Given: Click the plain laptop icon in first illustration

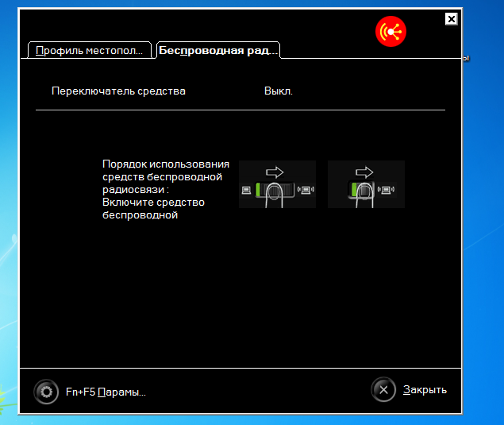Looking at the screenshot, I should click(247, 190).
